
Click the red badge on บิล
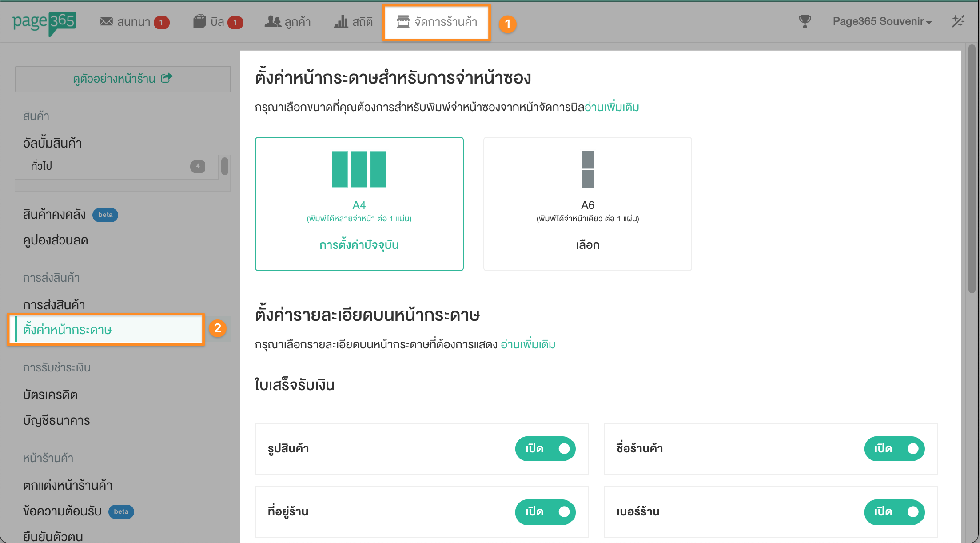(x=235, y=22)
